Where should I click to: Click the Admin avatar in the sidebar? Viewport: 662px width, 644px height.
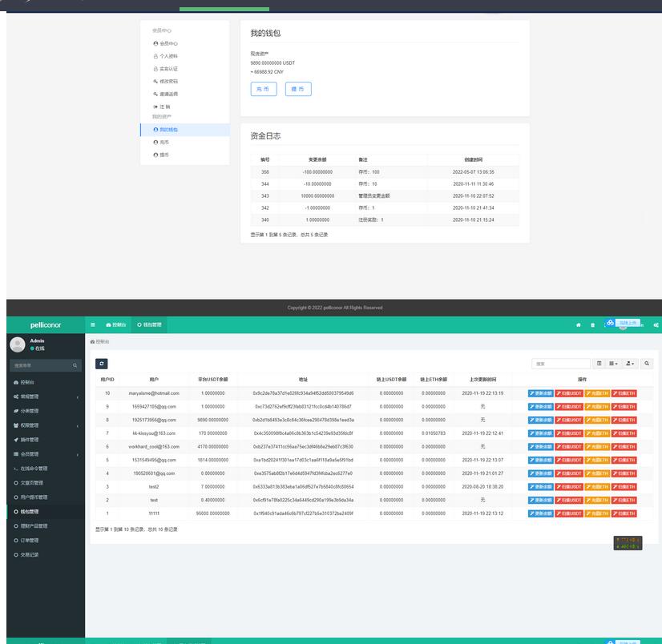(x=18, y=344)
